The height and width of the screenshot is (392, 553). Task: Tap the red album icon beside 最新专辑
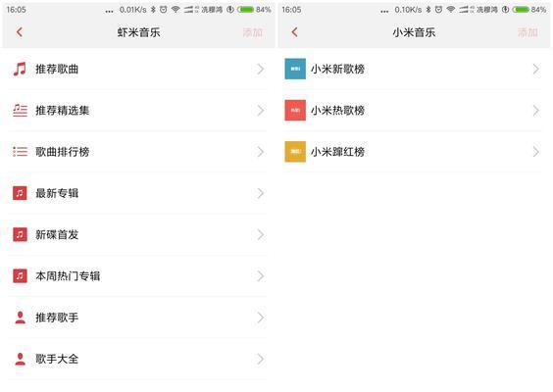point(20,193)
